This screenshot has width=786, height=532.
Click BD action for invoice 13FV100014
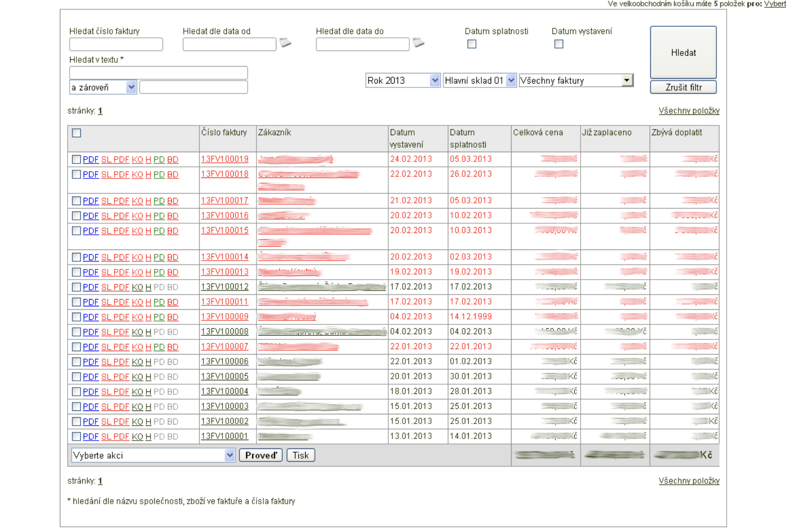172,257
